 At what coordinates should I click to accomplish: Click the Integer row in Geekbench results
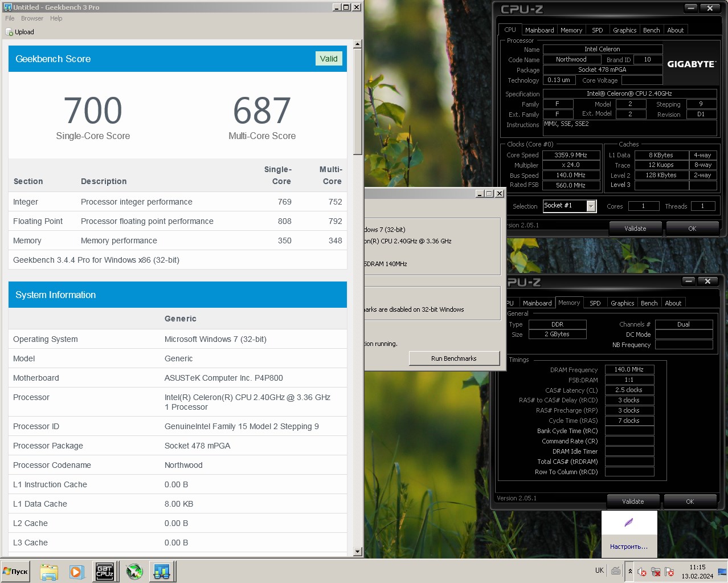(x=178, y=202)
